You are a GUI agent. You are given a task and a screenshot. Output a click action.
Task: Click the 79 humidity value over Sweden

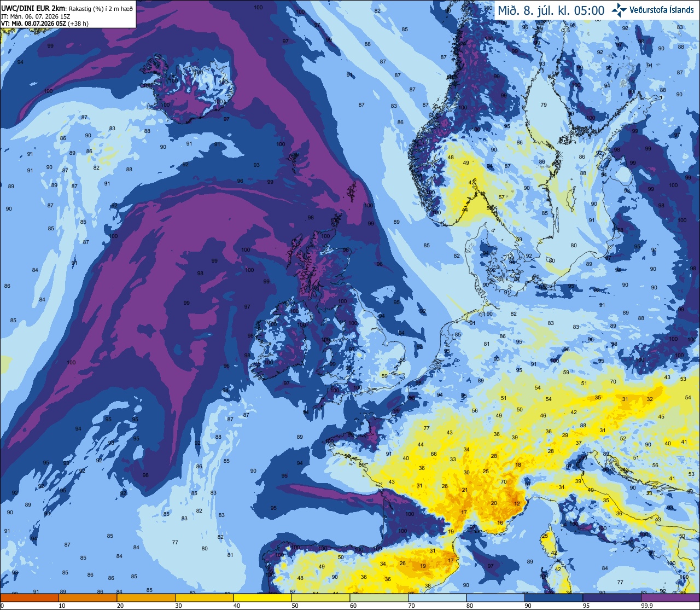[544, 104]
